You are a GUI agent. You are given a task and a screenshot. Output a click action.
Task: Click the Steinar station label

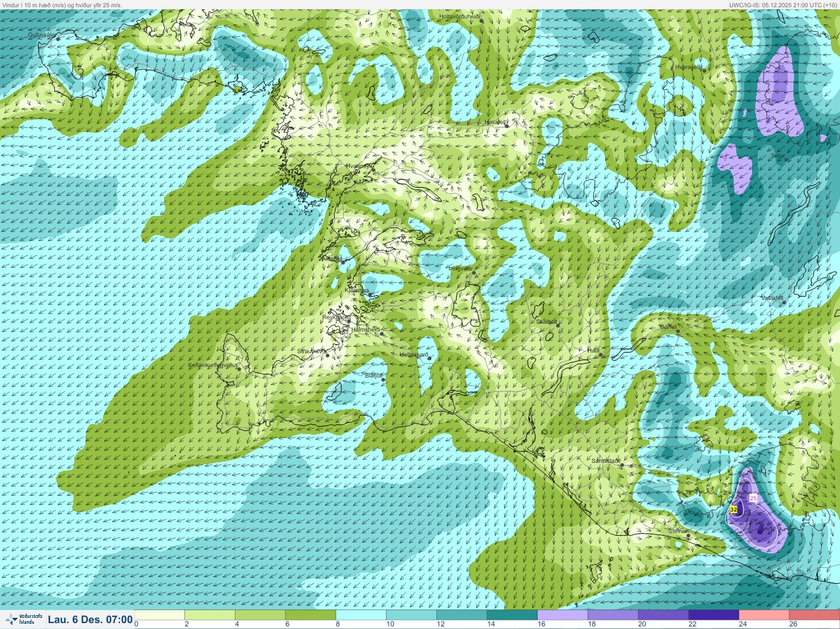(x=677, y=531)
